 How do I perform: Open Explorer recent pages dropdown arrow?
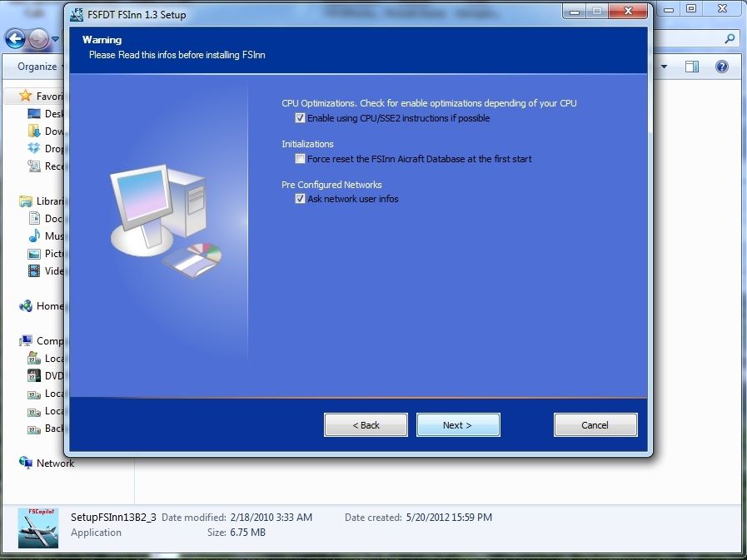click(55, 39)
